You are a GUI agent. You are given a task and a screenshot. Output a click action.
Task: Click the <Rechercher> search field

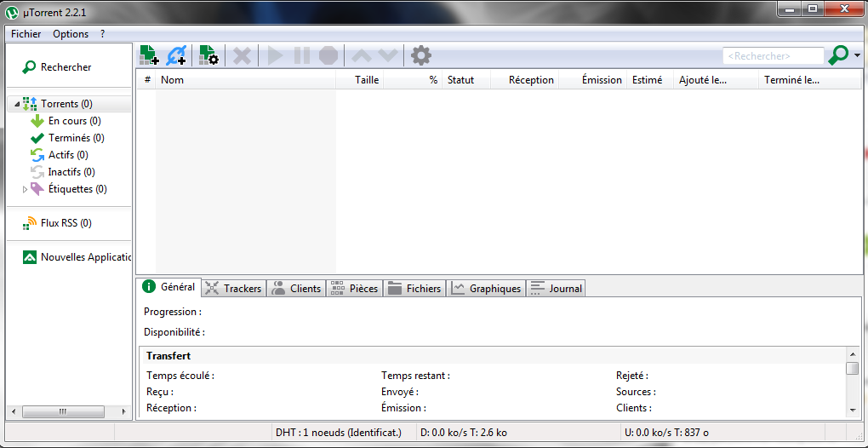point(774,56)
